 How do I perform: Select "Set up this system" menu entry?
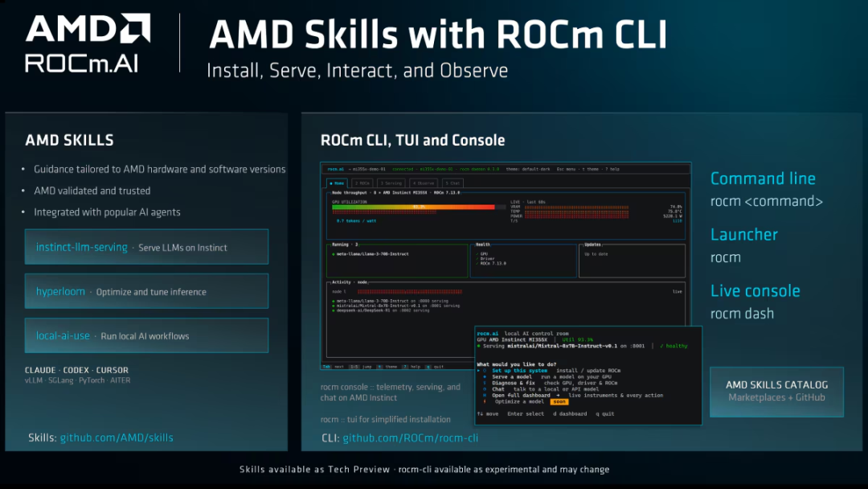pos(519,371)
